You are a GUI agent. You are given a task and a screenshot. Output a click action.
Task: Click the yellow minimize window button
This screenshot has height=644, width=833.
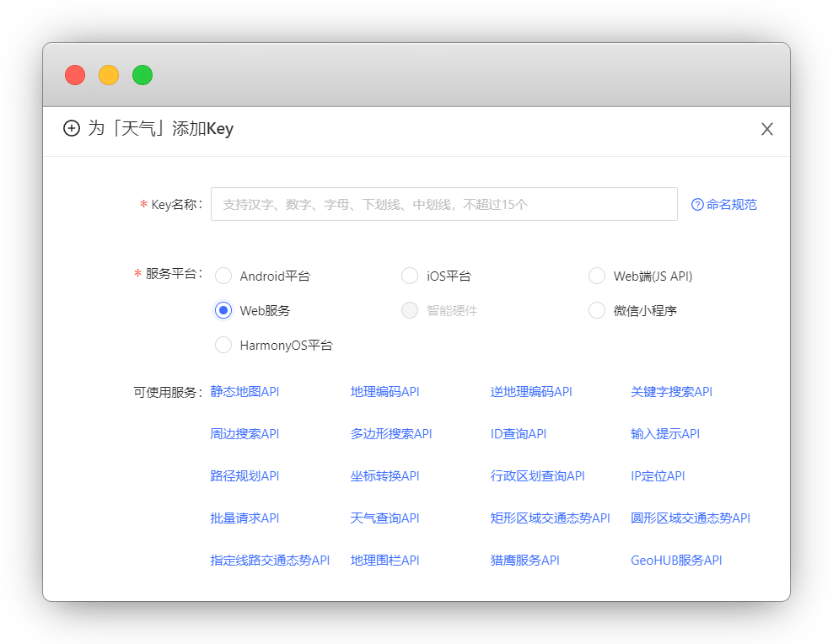pos(109,75)
